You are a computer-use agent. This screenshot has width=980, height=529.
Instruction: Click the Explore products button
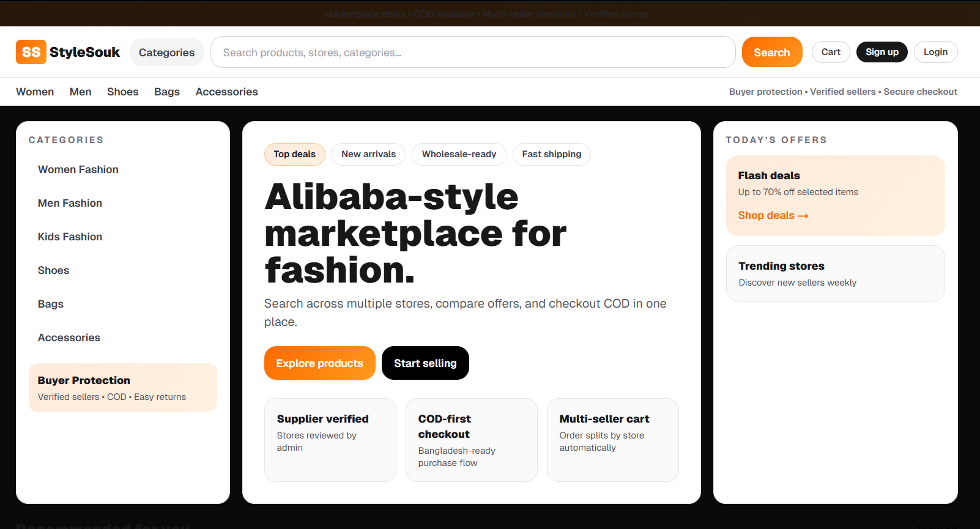tap(320, 363)
